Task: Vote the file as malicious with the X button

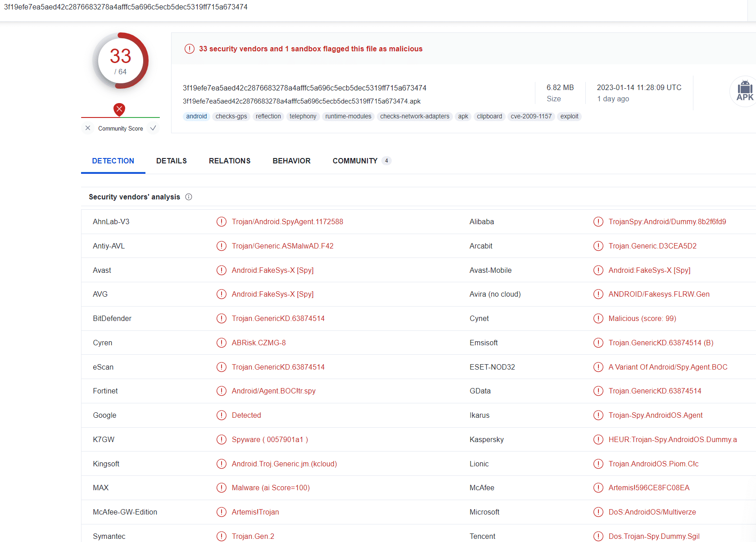Action: pos(88,128)
